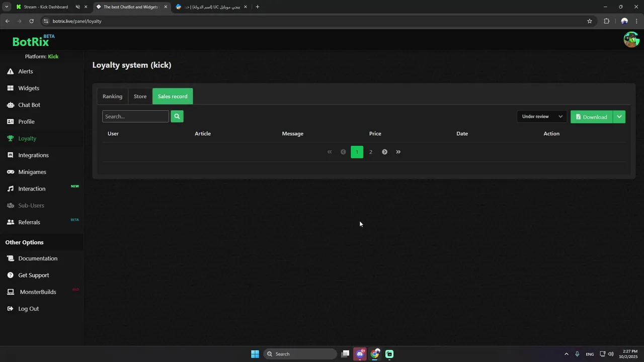Open the Interaction menu link
644x362 pixels.
point(32,189)
